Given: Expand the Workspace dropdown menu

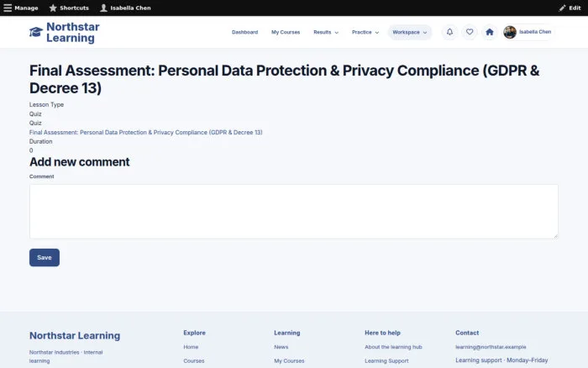Looking at the screenshot, I should pos(410,32).
